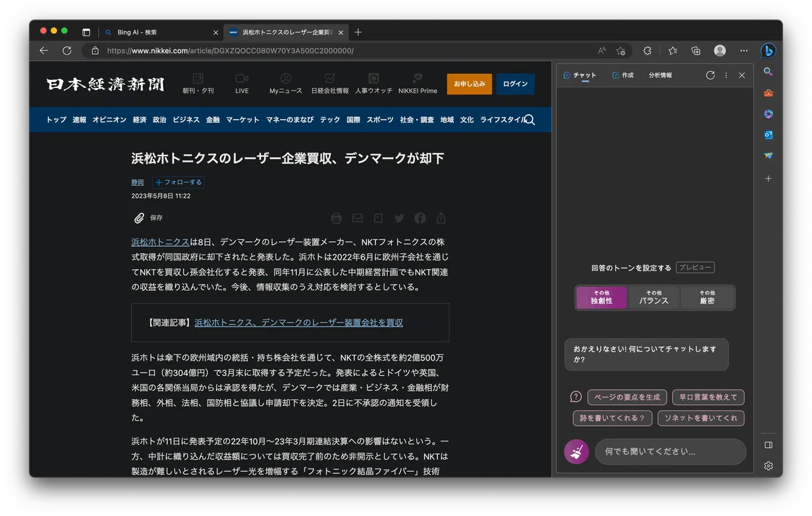Open the NIKKEI Prime section
The width and height of the screenshot is (812, 516).
pyautogui.click(x=418, y=83)
